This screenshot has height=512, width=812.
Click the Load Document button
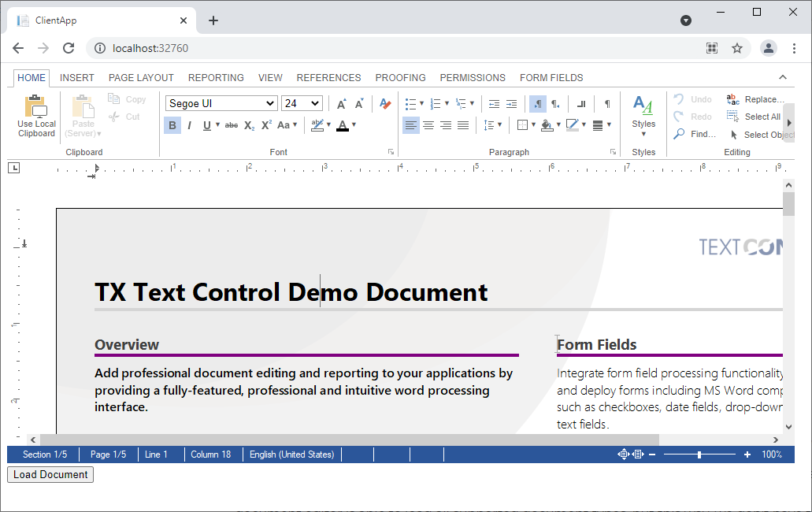pos(50,475)
